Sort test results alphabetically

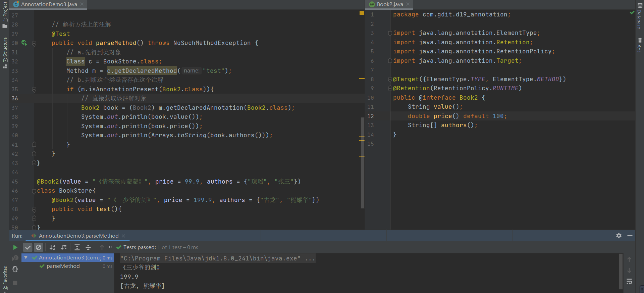(x=52, y=247)
